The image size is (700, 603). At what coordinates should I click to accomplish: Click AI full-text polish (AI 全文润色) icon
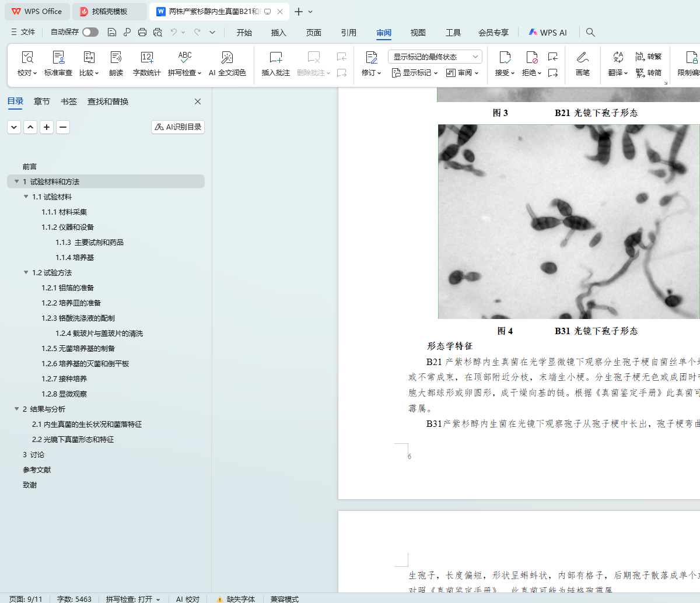227,58
